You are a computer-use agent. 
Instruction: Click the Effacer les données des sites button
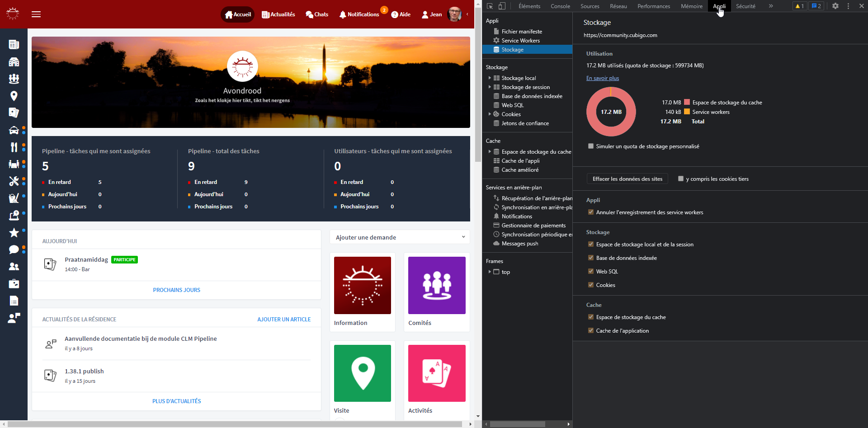point(627,179)
